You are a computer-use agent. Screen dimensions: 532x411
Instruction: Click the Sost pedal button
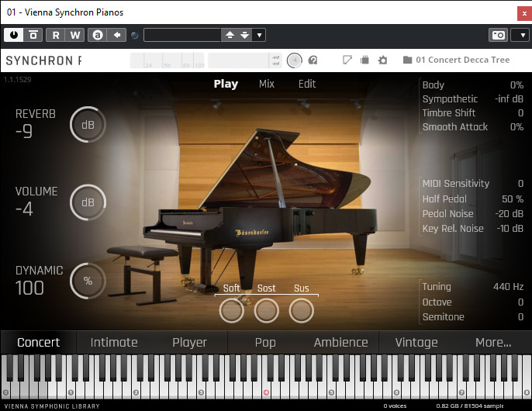coord(266,310)
